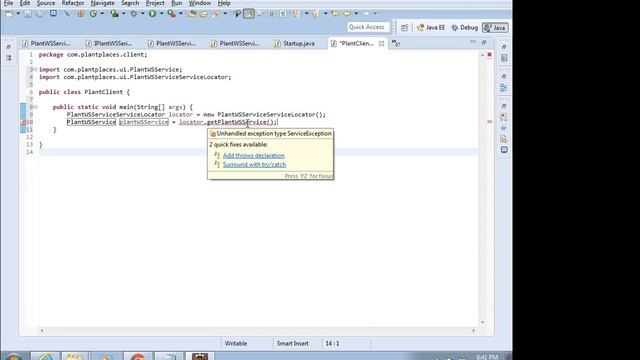Open the New dropdown arrow in toolbar
The width and height of the screenshot is (640, 360).
[x=18, y=14]
